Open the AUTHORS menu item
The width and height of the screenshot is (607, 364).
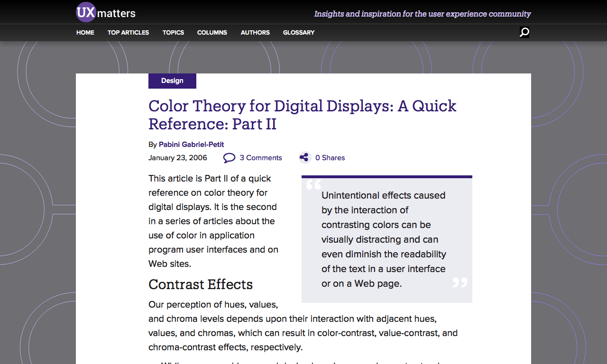coord(255,33)
